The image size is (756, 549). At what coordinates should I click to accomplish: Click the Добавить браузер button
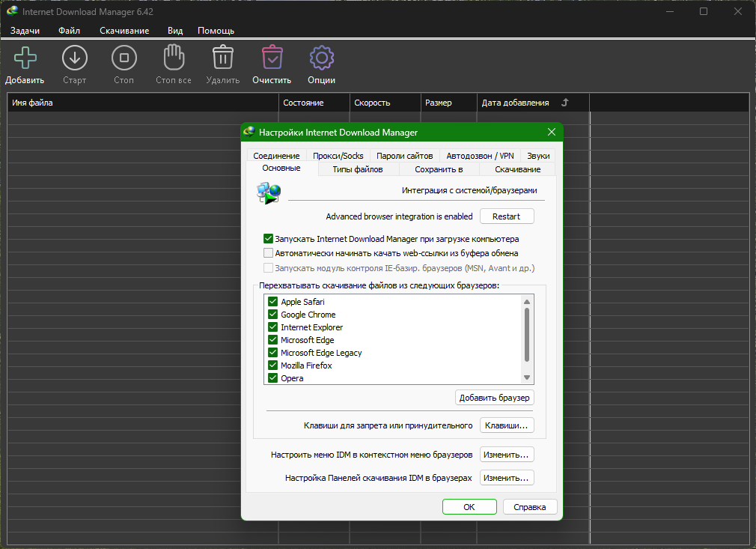[494, 398]
